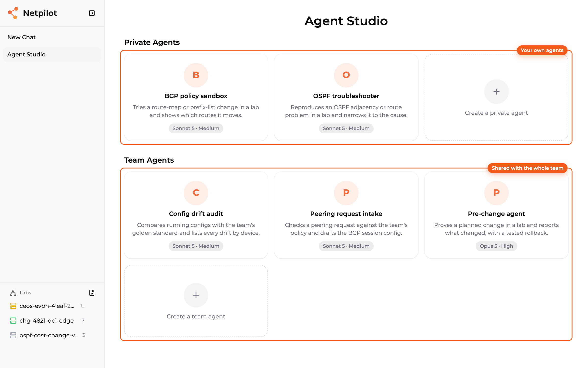Click model badge on BGP policy sandbox
This screenshot has height=368, width=588.
pyautogui.click(x=196, y=128)
